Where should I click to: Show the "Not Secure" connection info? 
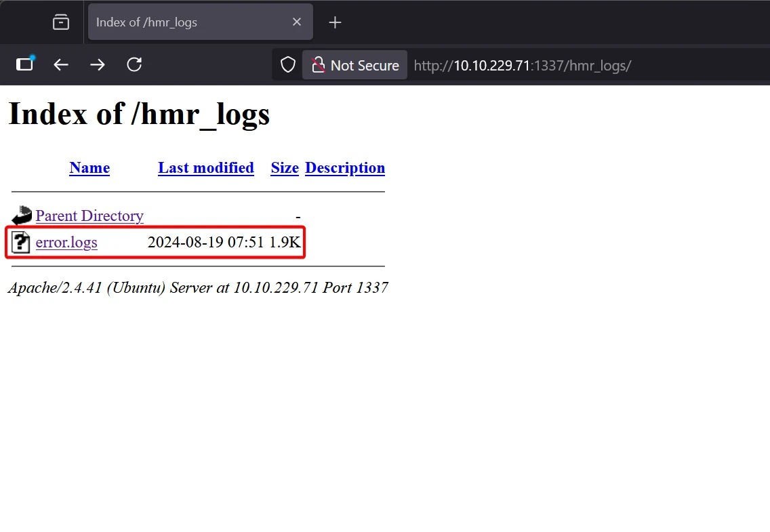tap(355, 65)
